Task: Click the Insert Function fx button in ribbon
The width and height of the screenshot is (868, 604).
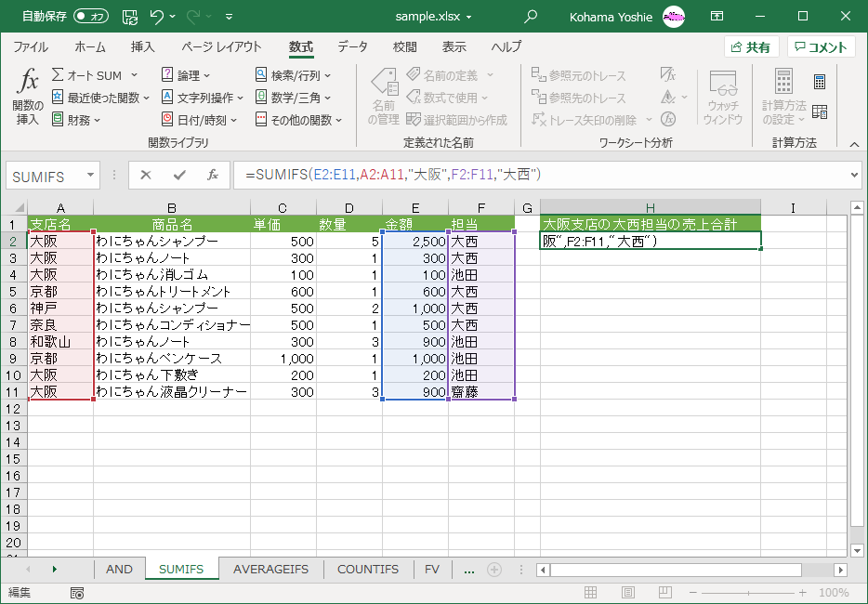Action: 28,97
